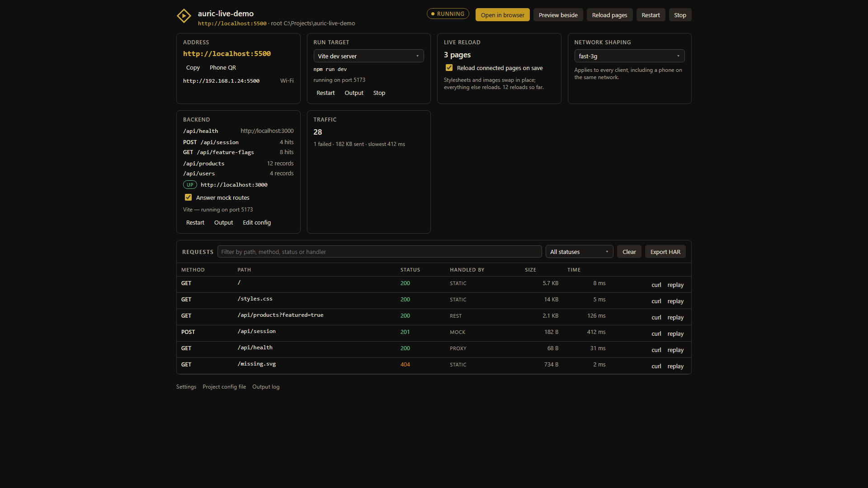Click the Traffic count 28
Viewport: 868px width, 488px height.
(x=318, y=132)
